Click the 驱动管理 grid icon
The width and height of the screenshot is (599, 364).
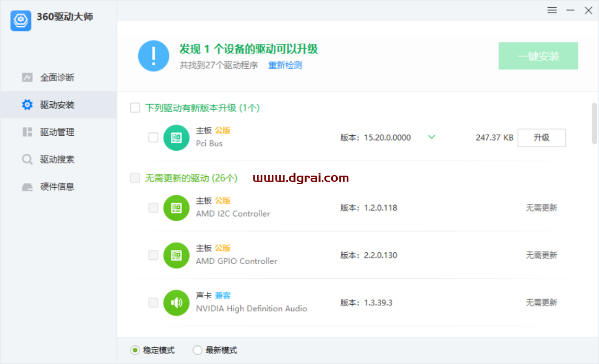[x=27, y=132]
